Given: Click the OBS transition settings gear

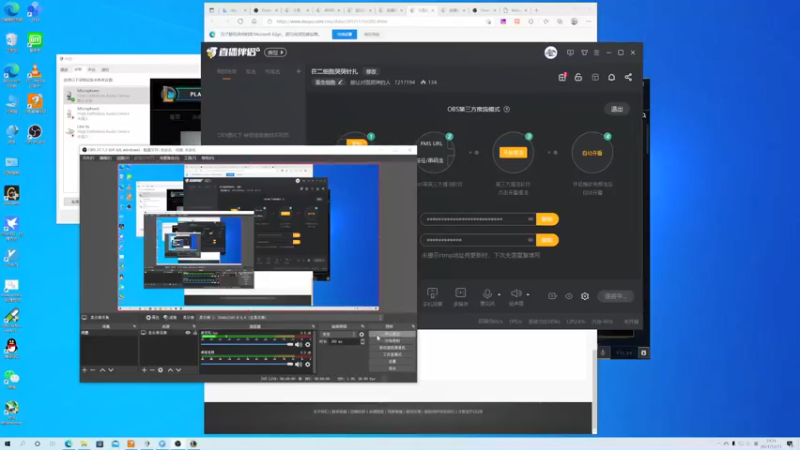Looking at the screenshot, I should (x=362, y=335).
